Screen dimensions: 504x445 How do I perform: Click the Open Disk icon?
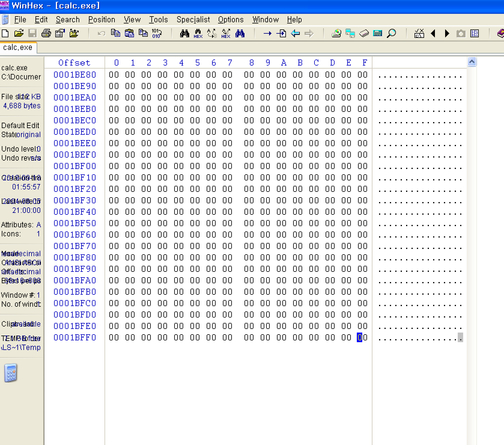[336, 33]
